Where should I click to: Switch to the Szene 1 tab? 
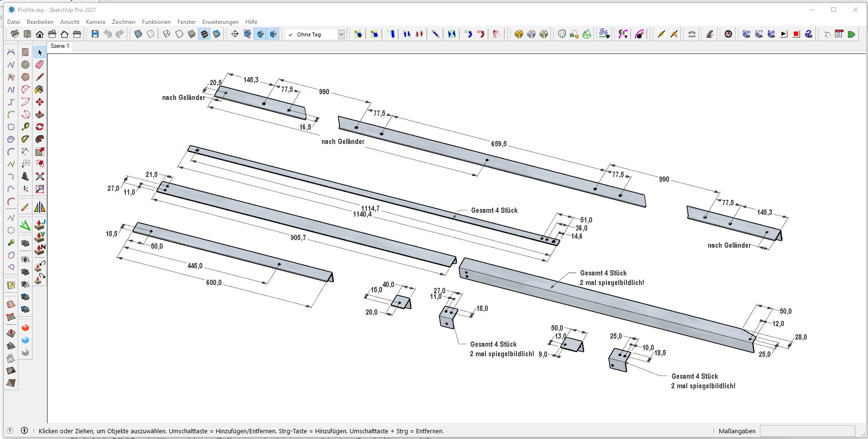click(x=60, y=46)
